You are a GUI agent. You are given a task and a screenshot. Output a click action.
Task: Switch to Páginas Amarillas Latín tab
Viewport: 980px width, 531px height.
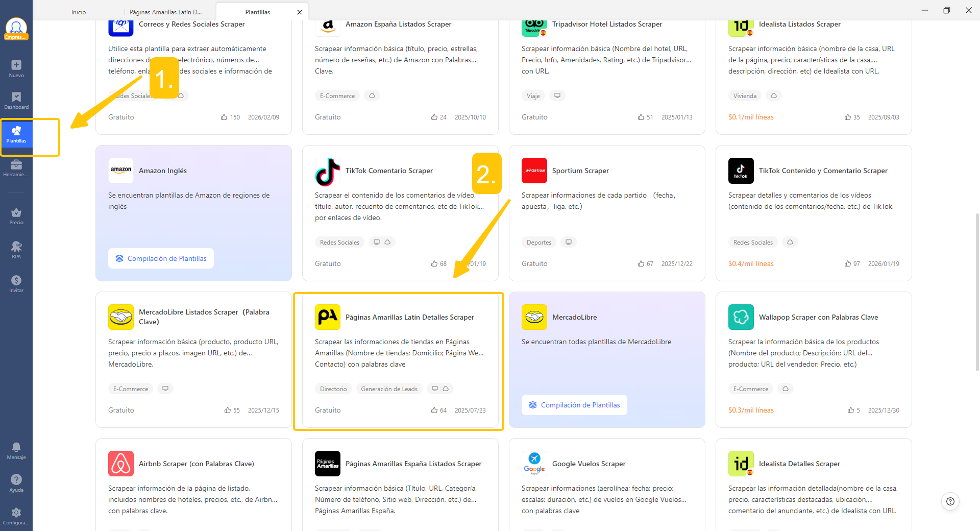(x=165, y=12)
